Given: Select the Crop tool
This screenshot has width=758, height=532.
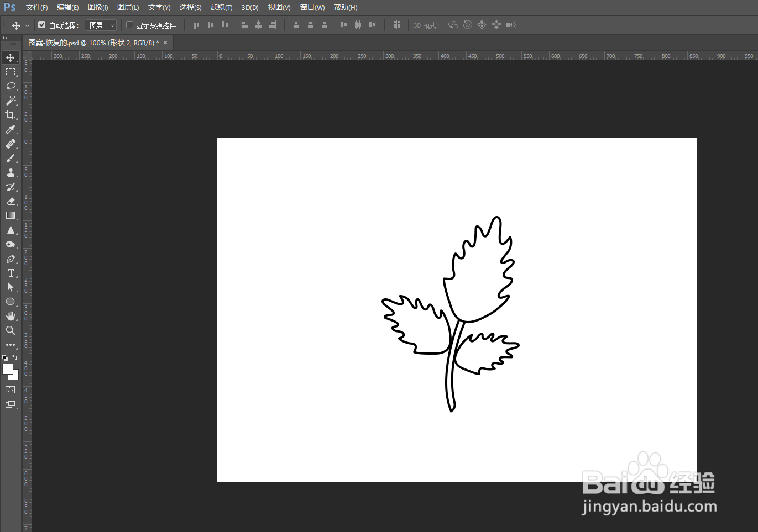Looking at the screenshot, I should coord(11,115).
